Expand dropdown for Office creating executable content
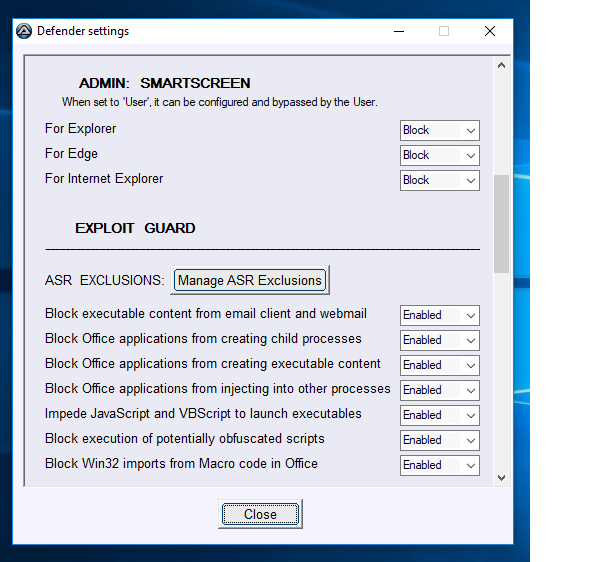Viewport: 614px width, 562px height. 440,365
